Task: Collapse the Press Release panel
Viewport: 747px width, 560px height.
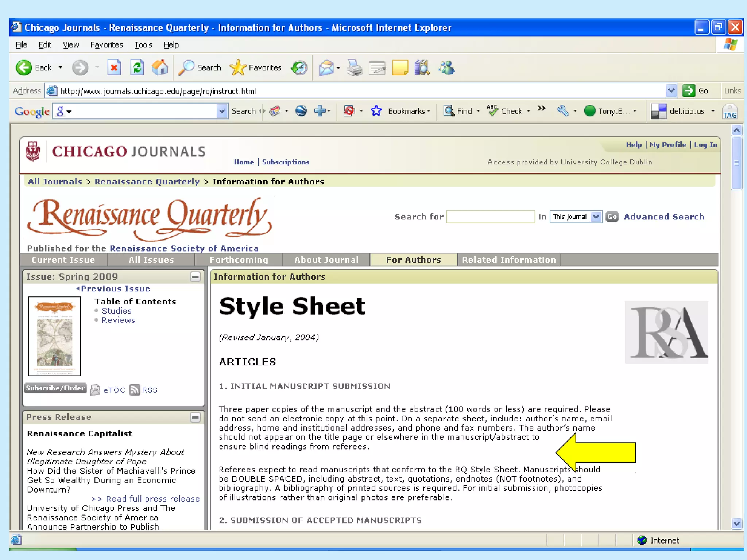Action: tap(196, 417)
